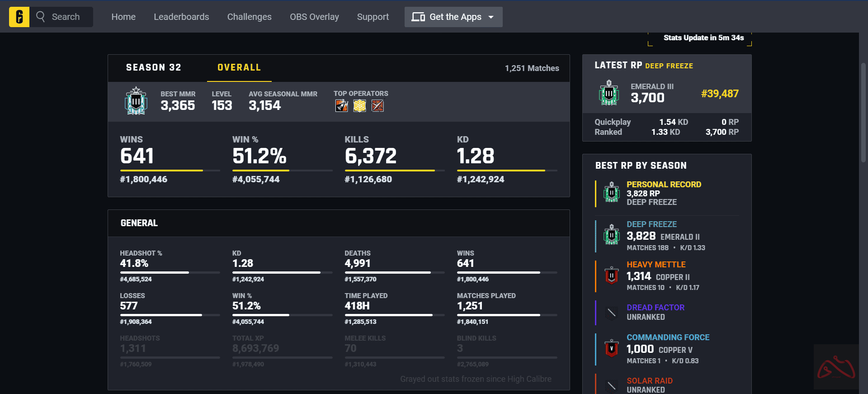Go to OBS Overlay in the navbar
The width and height of the screenshot is (868, 394).
pos(314,17)
